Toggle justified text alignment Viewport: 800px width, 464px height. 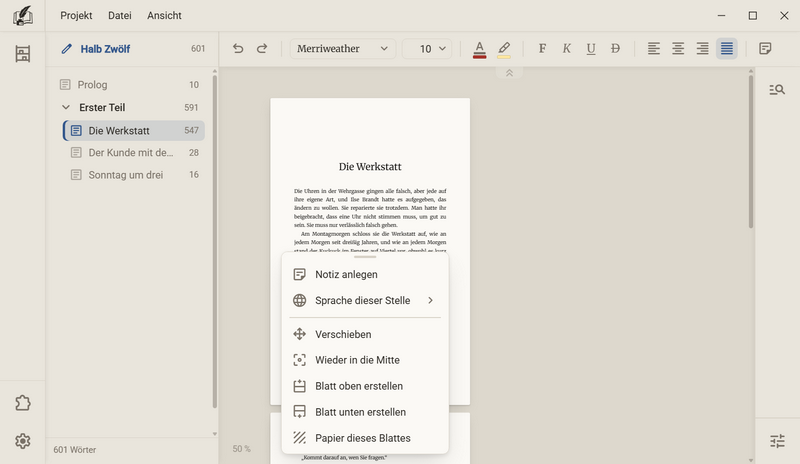(x=727, y=48)
